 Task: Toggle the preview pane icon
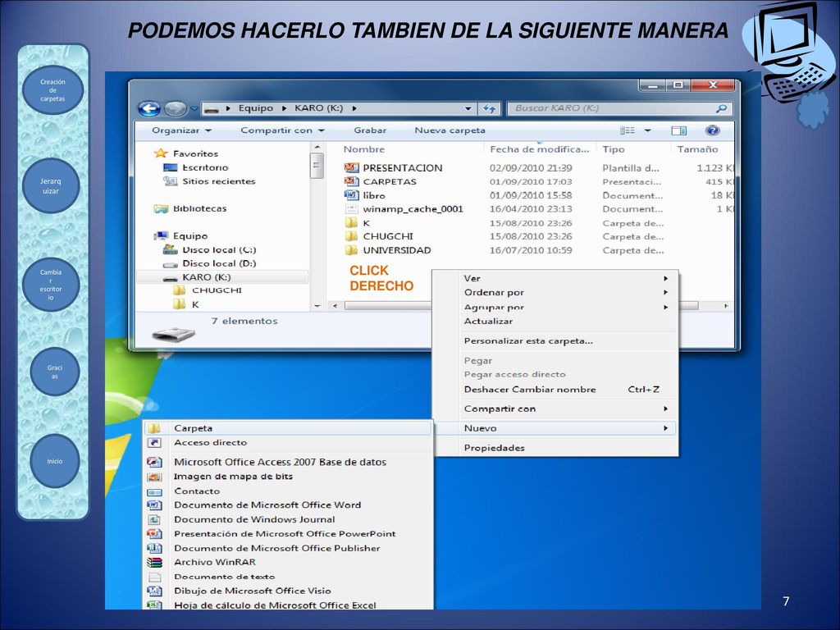coord(678,130)
